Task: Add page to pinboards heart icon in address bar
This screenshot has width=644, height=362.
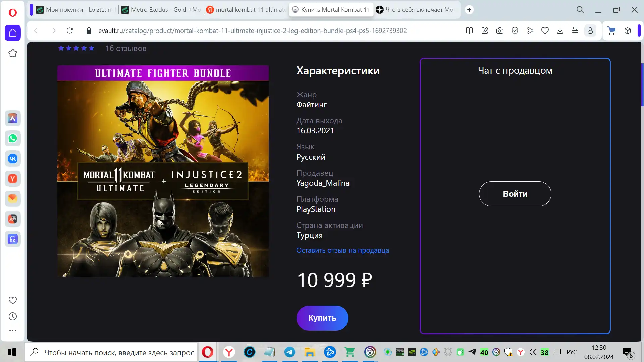Action: 545,31
